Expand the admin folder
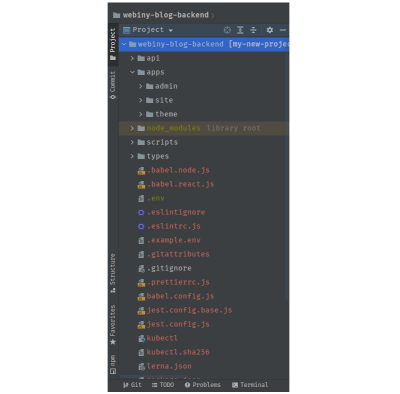Image resolution: width=400 pixels, height=394 pixels. (141, 86)
